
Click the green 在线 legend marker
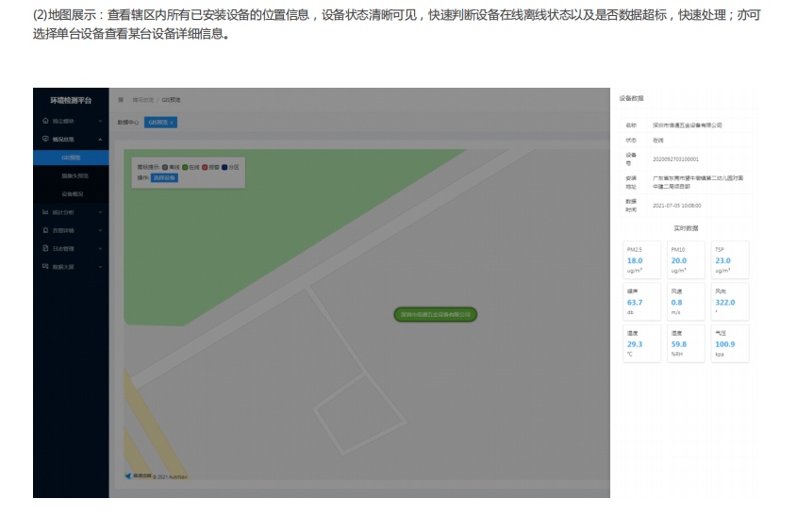185,167
